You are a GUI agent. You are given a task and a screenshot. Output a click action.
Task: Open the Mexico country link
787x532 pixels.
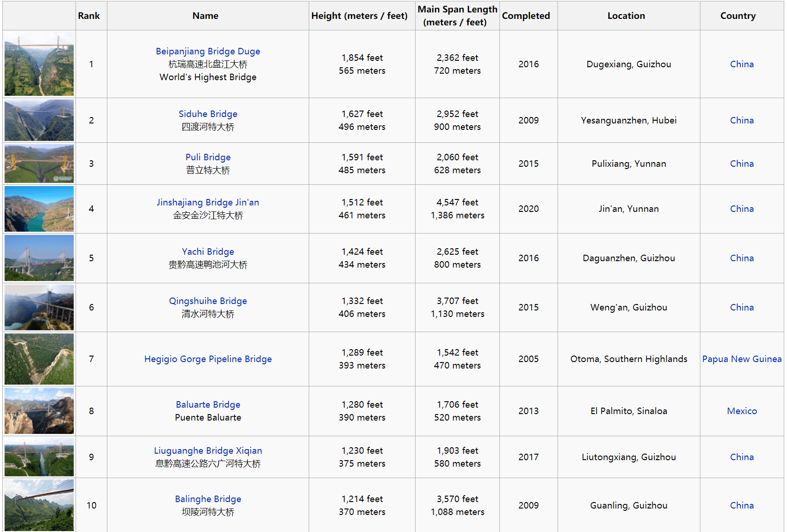tap(742, 411)
